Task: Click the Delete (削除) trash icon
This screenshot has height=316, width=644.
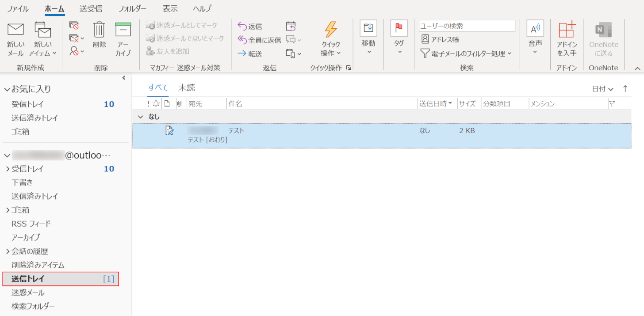Action: [x=99, y=30]
